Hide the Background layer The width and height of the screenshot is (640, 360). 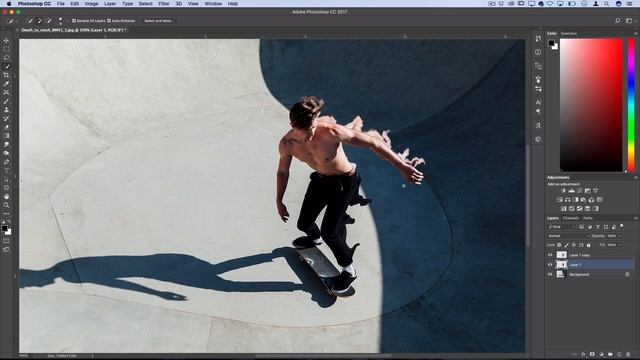(550, 275)
